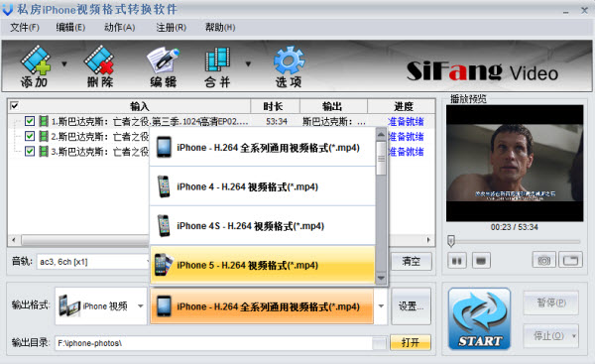Uncheck checkbox for file 3 斯巴达克斯
The image size is (595, 364).
pyautogui.click(x=29, y=151)
